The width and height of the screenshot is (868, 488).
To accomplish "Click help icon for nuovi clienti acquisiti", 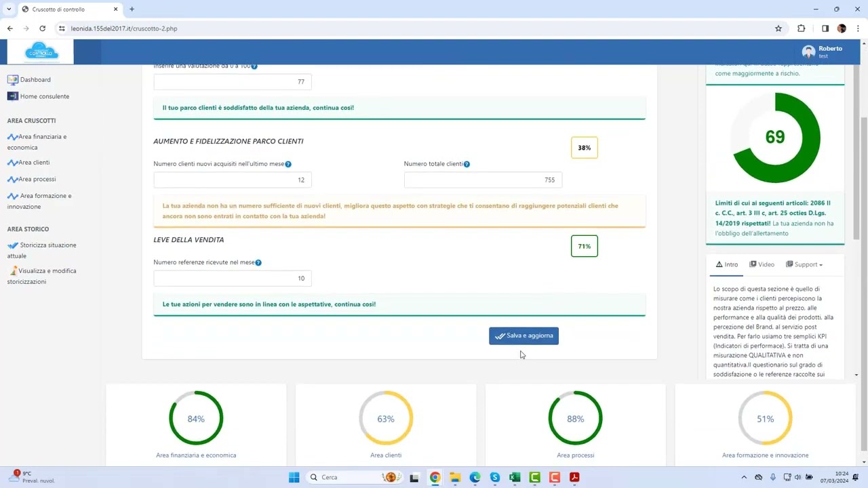I will click(x=288, y=164).
